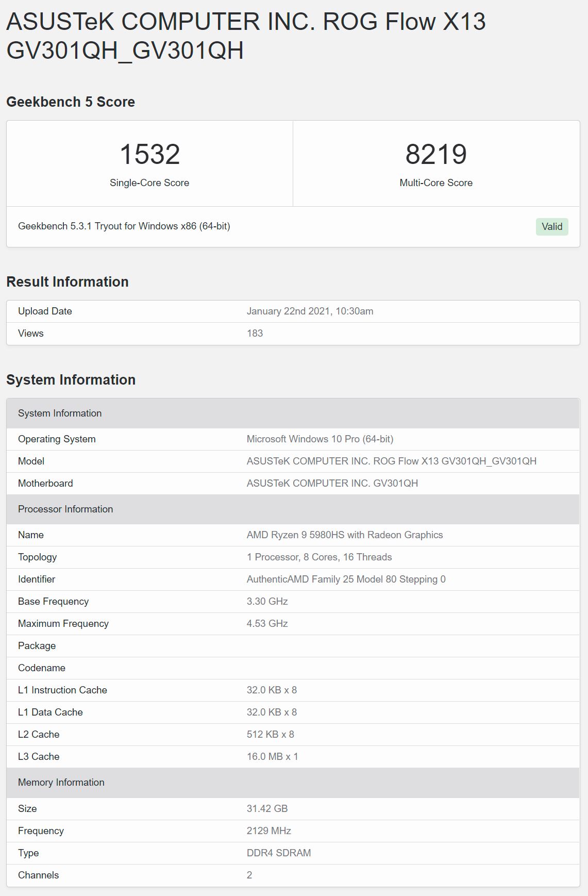Click the Geekbench 5.3.1 Tryout version text
Image resolution: width=588 pixels, height=896 pixels.
point(124,226)
